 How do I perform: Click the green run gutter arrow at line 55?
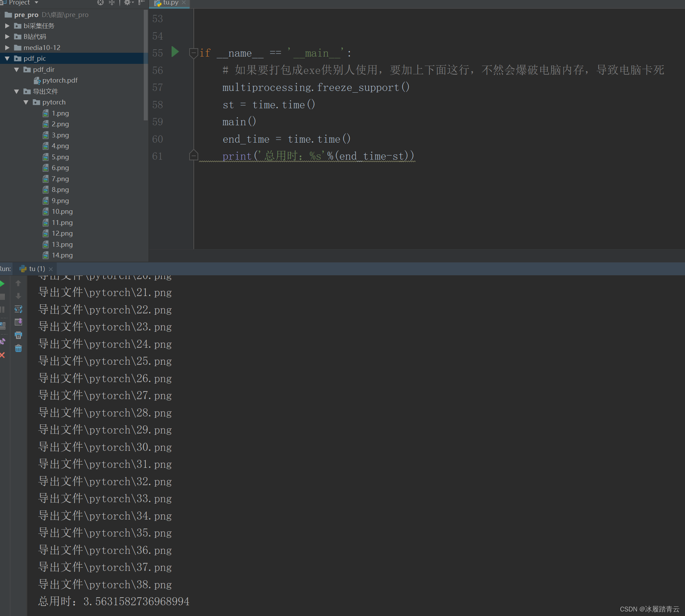175,52
